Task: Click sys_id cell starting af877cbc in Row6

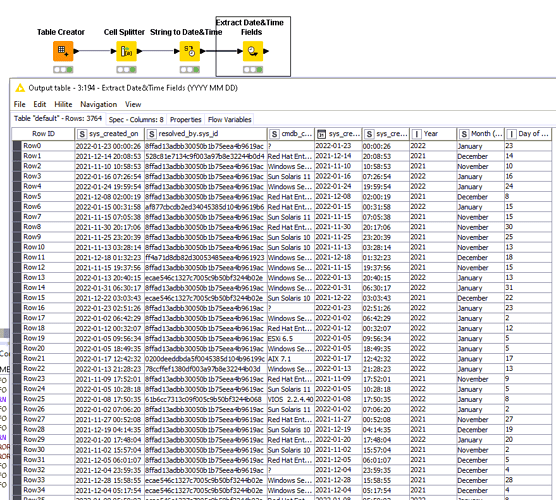Action: point(206,207)
